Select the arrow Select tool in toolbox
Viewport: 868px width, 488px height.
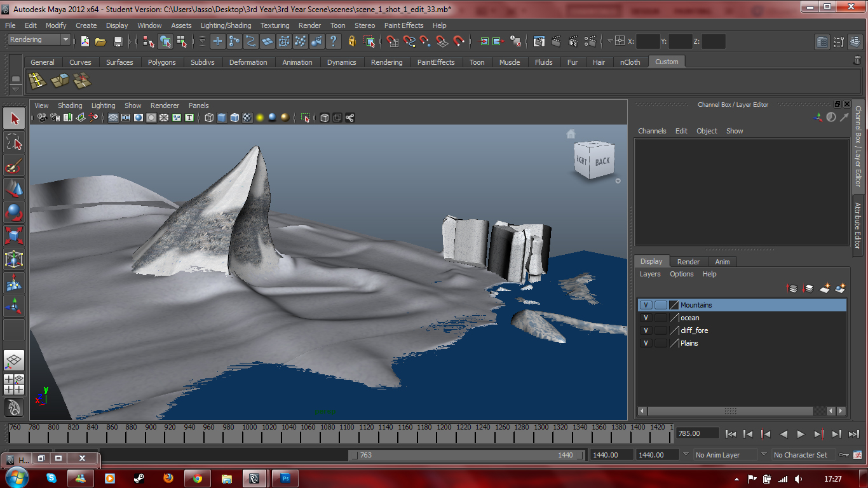pyautogui.click(x=14, y=119)
